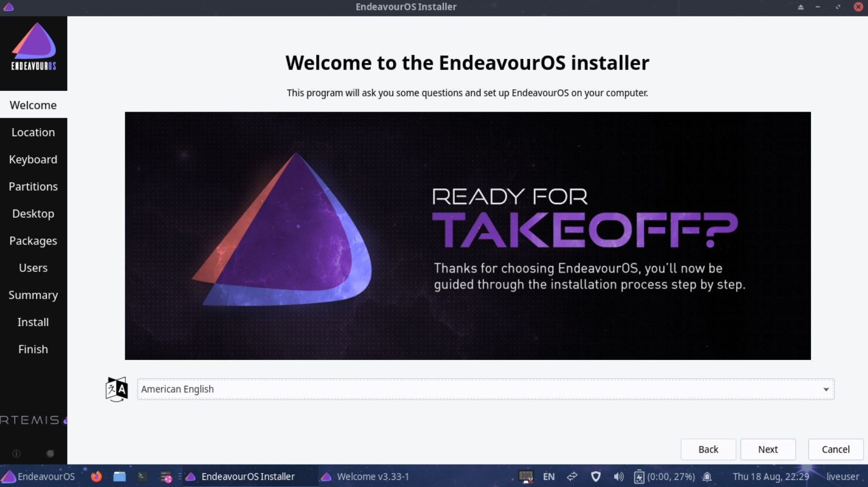Select the Desktop step in sidebar
The image size is (868, 487).
[x=33, y=213]
